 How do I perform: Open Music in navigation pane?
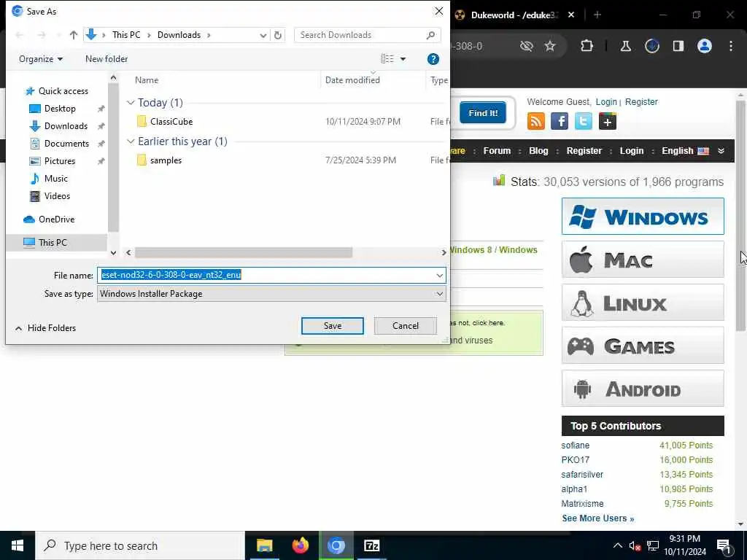(55, 179)
